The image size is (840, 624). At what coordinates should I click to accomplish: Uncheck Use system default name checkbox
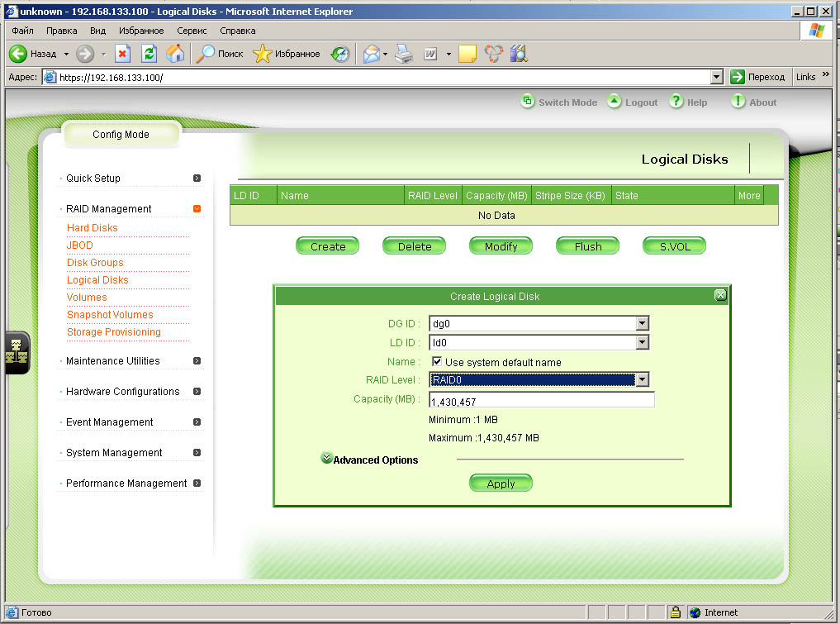tap(437, 362)
